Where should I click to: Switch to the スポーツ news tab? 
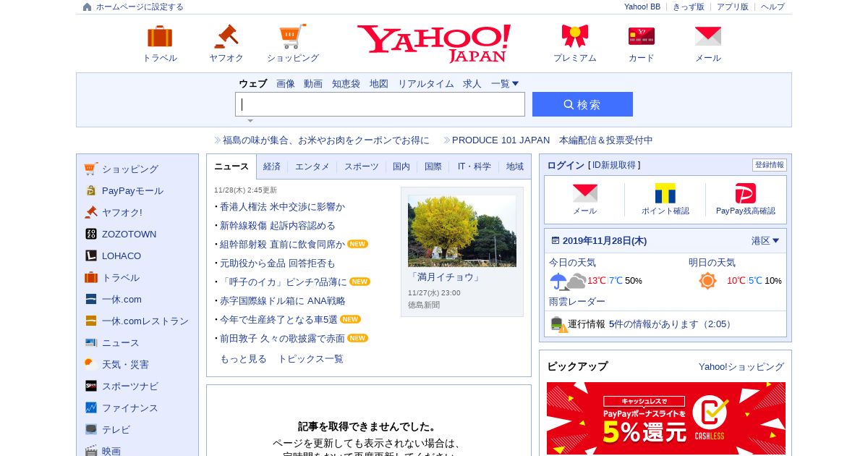pos(362,166)
